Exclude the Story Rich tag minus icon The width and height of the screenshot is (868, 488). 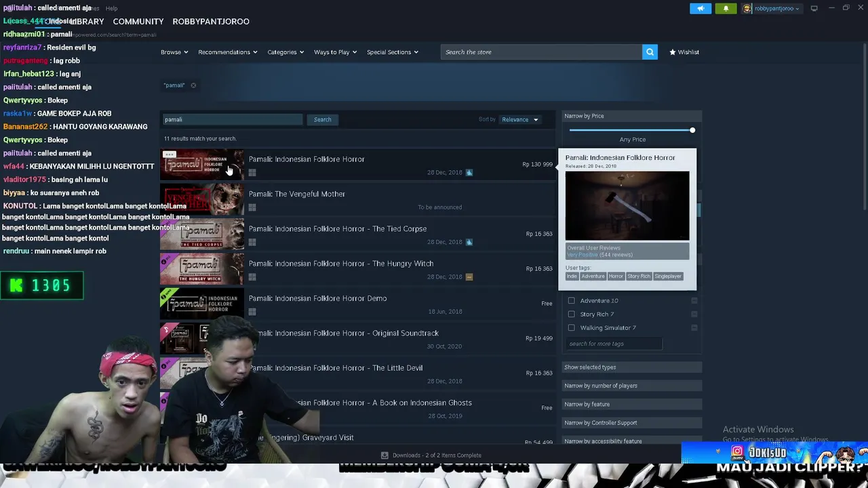tap(694, 314)
